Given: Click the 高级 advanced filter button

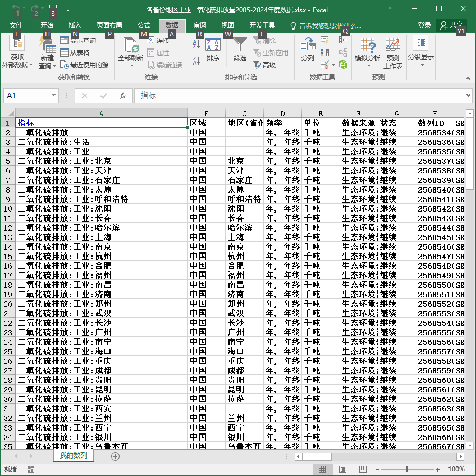Looking at the screenshot, I should click(x=264, y=65).
